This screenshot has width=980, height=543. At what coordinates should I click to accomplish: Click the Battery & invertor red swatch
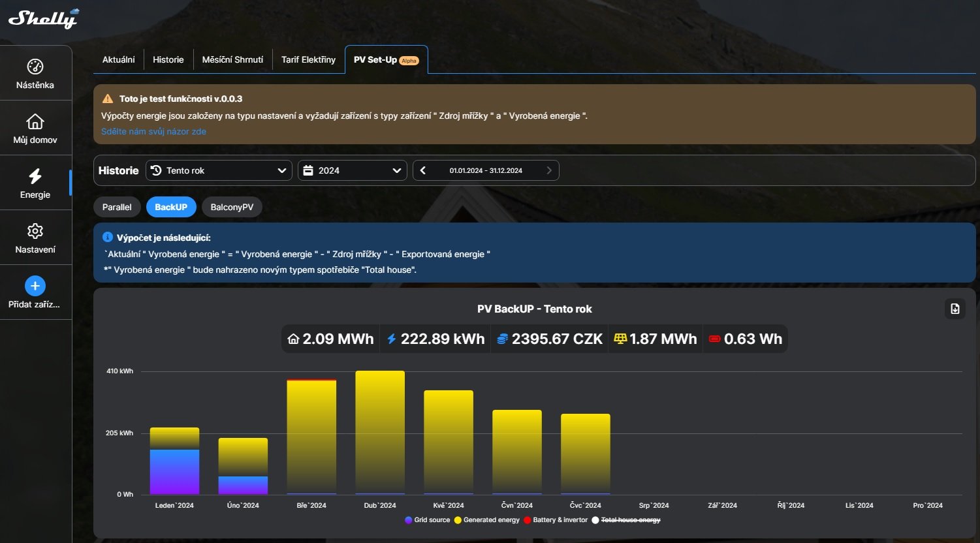528,520
